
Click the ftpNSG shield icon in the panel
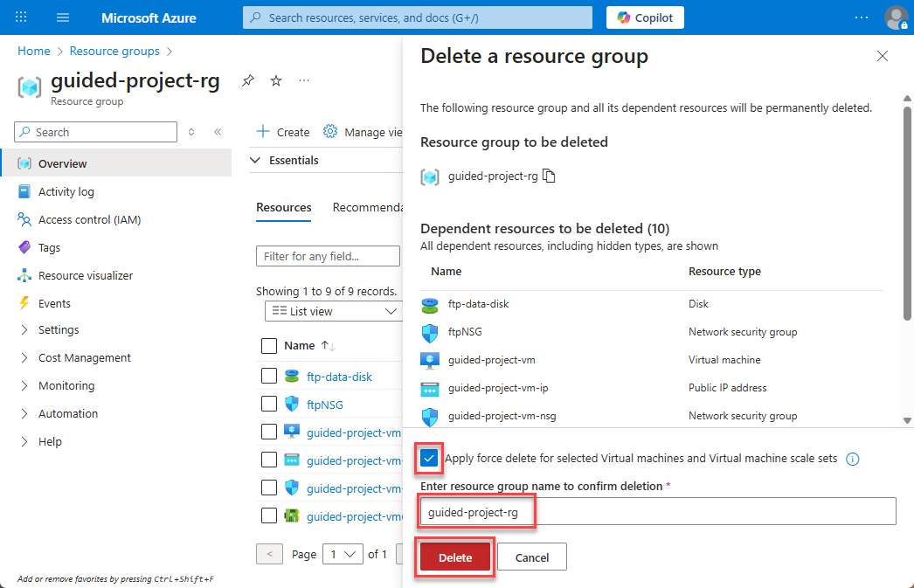tap(430, 334)
